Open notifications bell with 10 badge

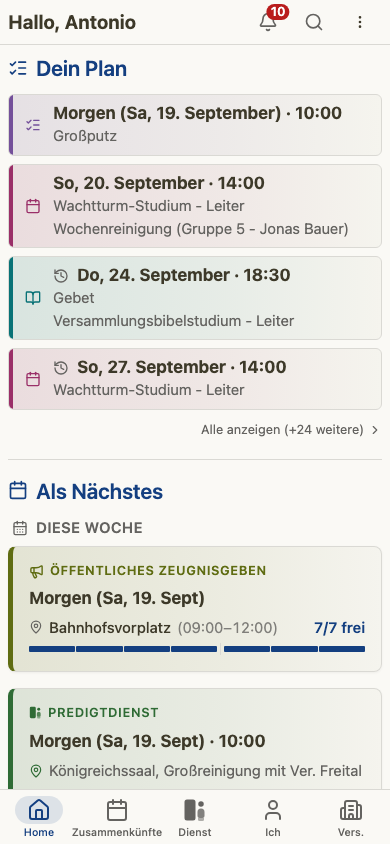pos(268,22)
